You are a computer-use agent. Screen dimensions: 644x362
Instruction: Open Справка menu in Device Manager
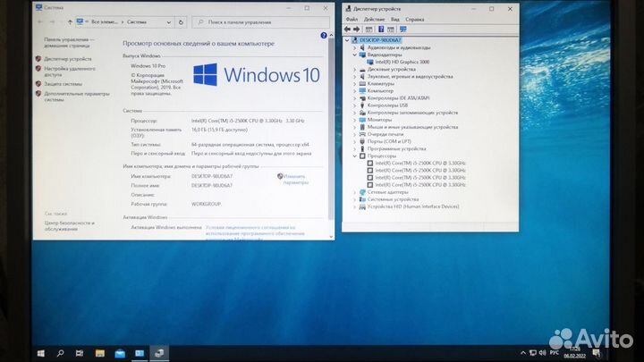[415, 20]
